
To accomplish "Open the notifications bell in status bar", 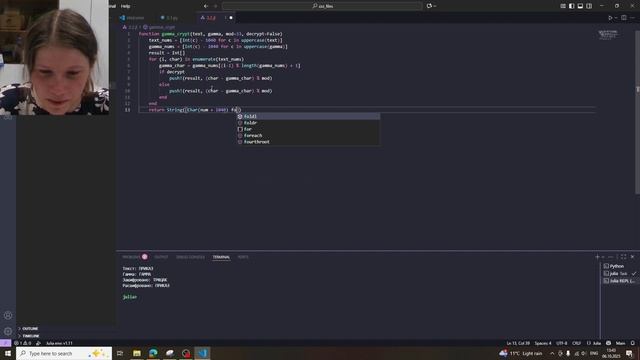I will [x=633, y=343].
